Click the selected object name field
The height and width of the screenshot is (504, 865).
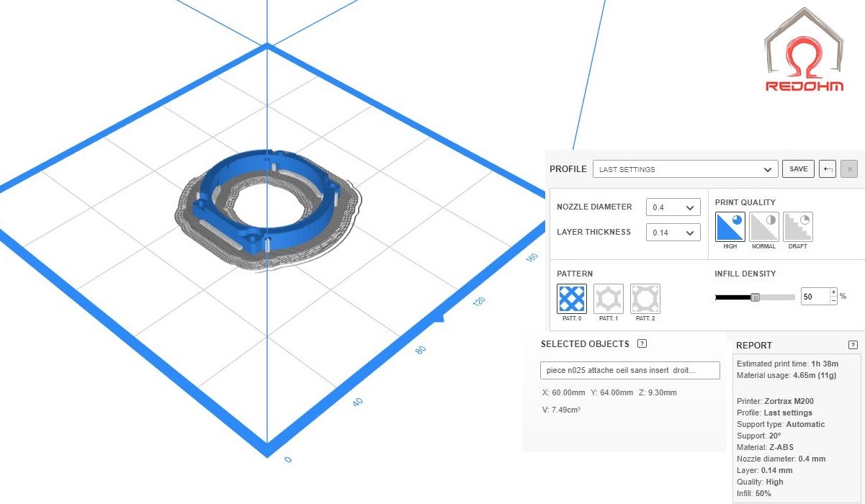(630, 370)
